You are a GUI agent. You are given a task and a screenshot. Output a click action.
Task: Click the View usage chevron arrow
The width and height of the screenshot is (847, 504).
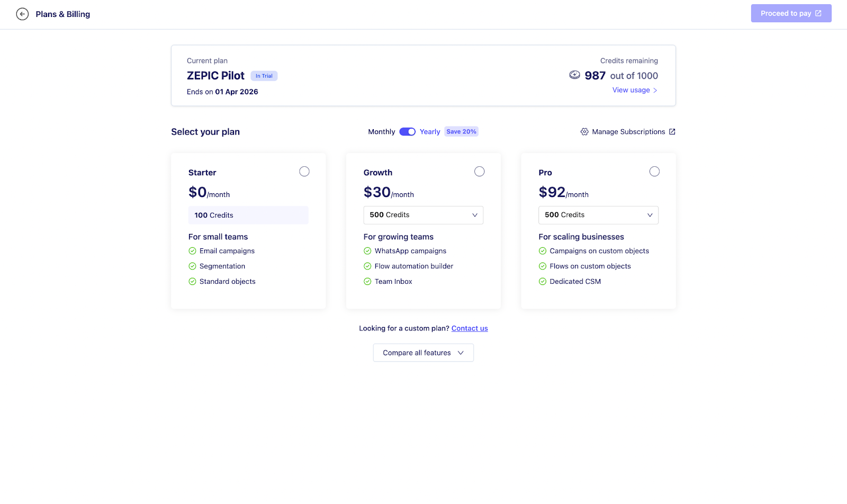pos(655,91)
